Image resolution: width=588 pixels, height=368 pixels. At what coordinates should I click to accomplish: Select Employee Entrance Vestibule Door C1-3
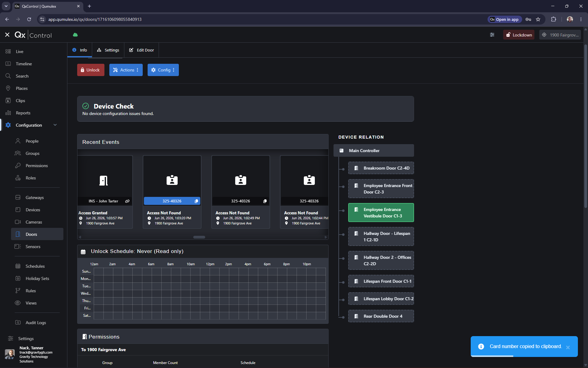(381, 213)
